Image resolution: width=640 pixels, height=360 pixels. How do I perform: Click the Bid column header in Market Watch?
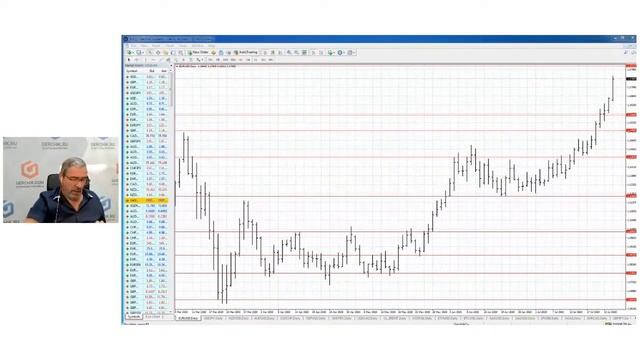(151, 71)
